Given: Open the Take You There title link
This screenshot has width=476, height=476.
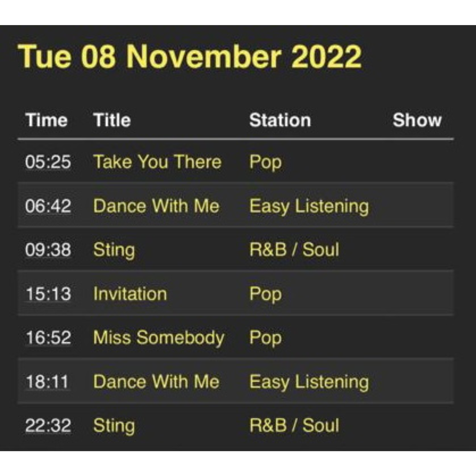Looking at the screenshot, I should pos(157,161).
